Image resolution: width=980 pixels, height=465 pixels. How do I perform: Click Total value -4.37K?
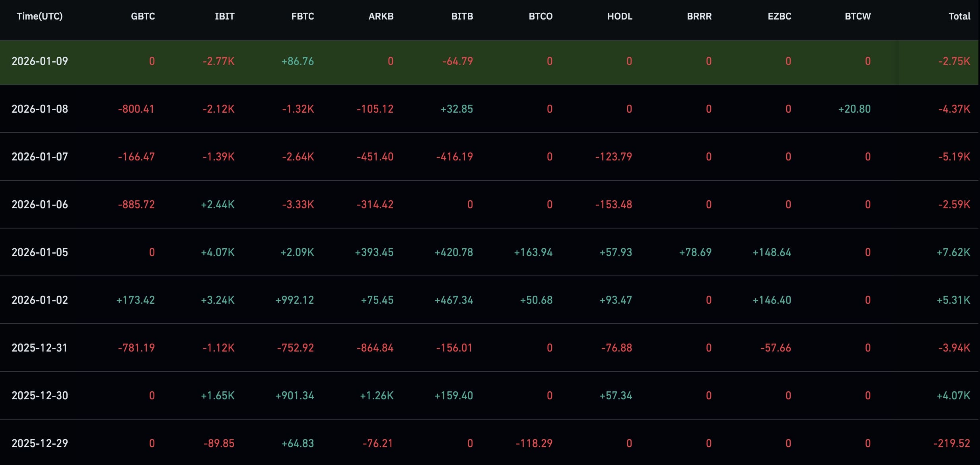coord(954,109)
